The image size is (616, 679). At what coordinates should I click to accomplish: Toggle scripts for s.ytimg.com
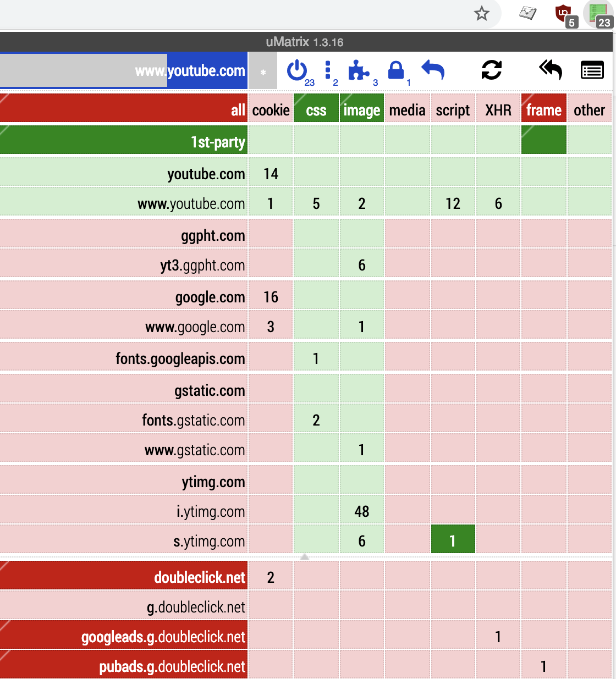[453, 539]
